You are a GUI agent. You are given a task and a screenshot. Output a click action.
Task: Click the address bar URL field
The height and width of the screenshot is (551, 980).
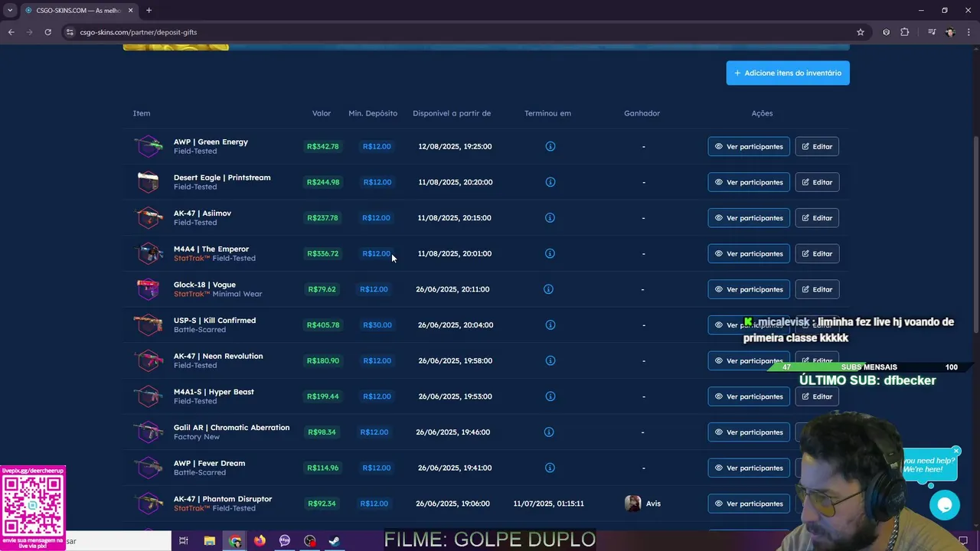tap(459, 32)
